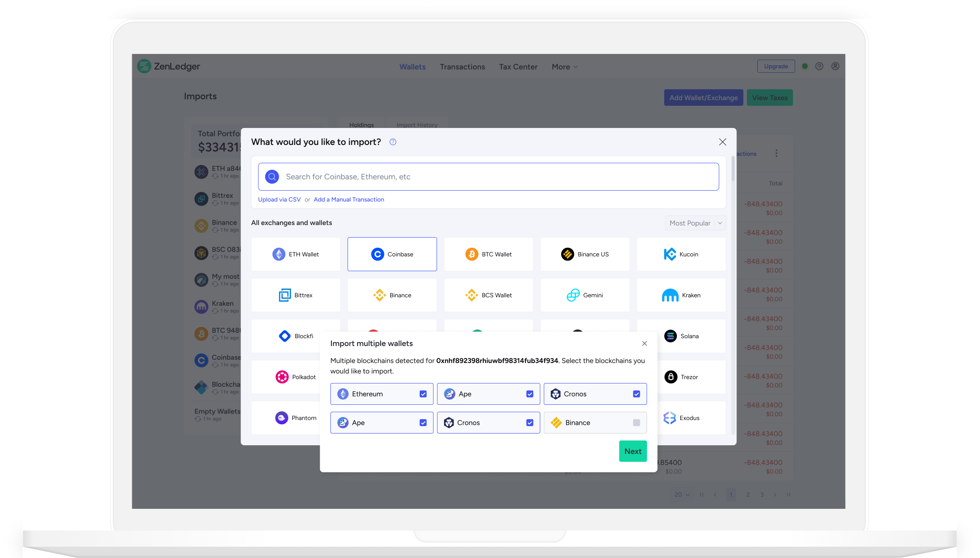The width and height of the screenshot is (980, 558).
Task: Toggle the top-row Cronos checkbox
Action: point(636,394)
